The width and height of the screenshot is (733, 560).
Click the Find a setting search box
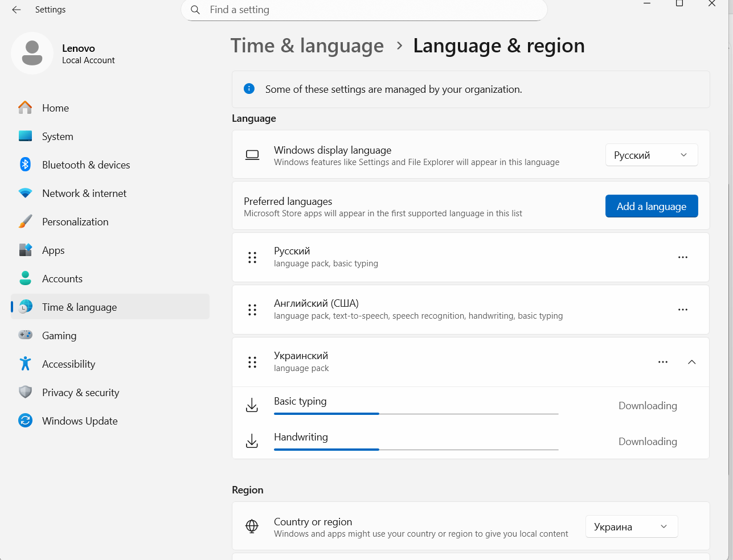point(364,10)
